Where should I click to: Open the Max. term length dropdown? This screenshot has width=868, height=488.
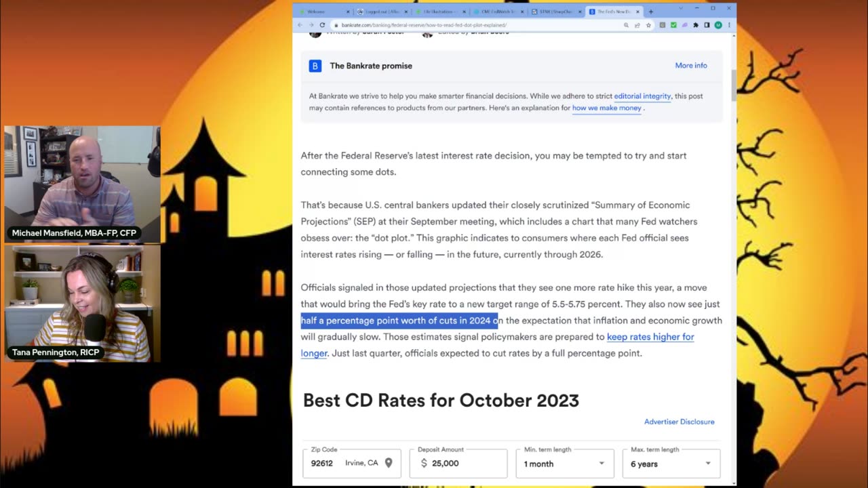pos(671,463)
